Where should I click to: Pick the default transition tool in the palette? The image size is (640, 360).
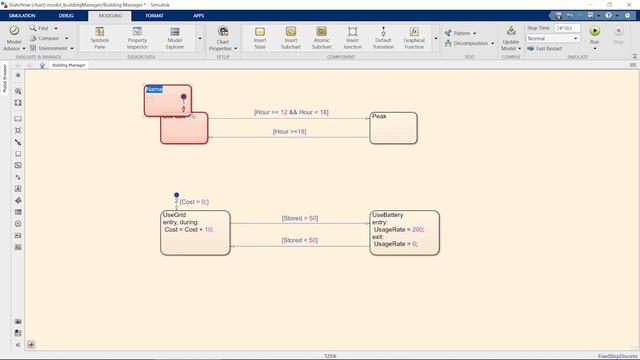tap(18, 142)
